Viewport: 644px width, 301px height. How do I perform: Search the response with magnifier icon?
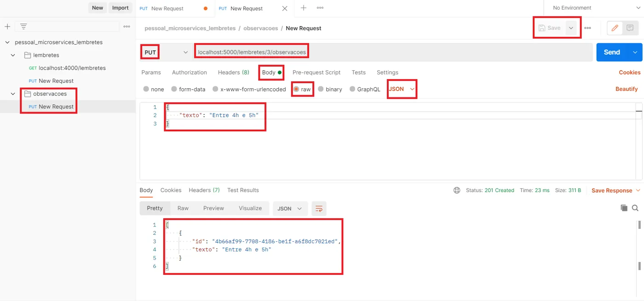click(x=635, y=208)
